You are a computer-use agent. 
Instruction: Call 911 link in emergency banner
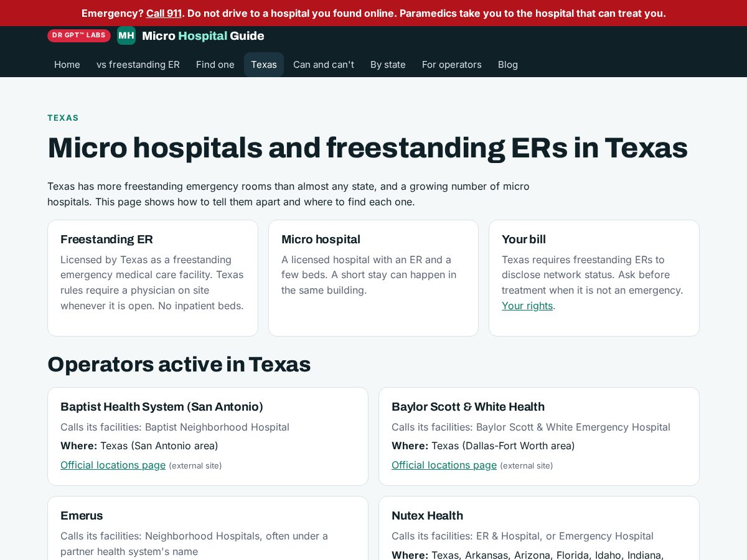164,13
